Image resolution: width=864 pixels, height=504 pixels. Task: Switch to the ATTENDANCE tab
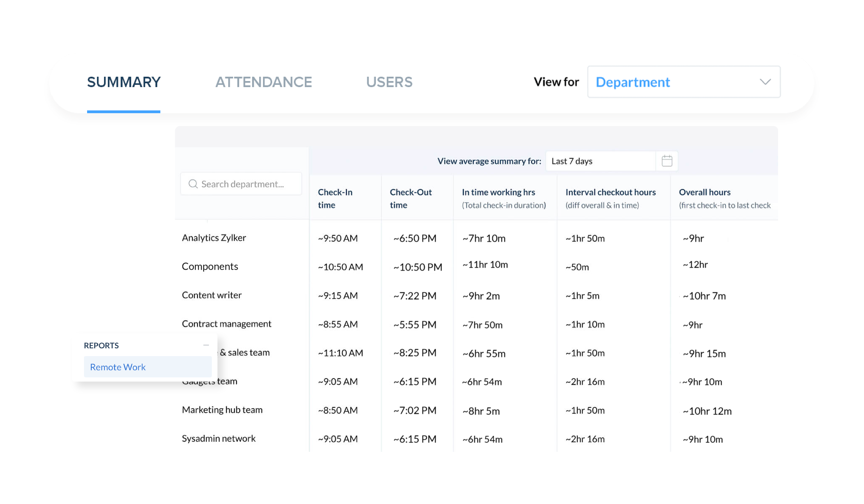click(x=263, y=82)
